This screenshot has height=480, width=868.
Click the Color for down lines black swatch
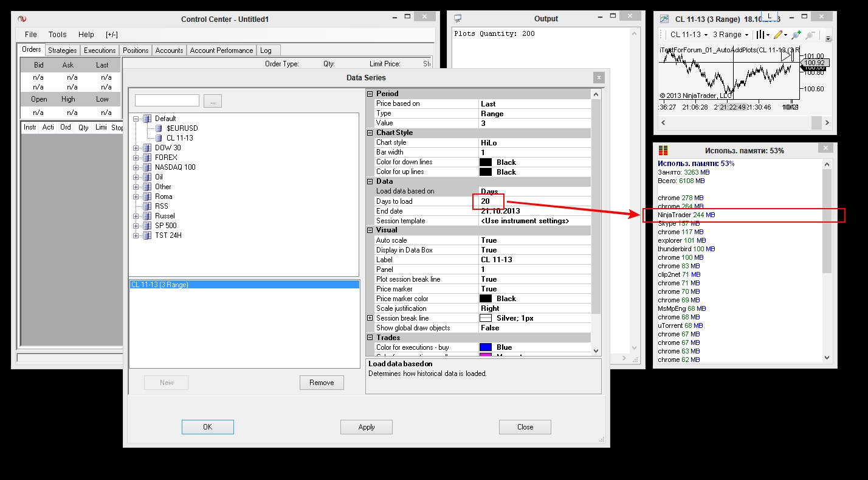pos(486,162)
